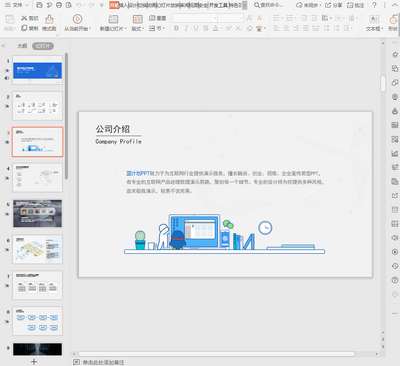This screenshot has width=400, height=366.
Task: Click the Reset (重置) slide button
Action: point(157,18)
